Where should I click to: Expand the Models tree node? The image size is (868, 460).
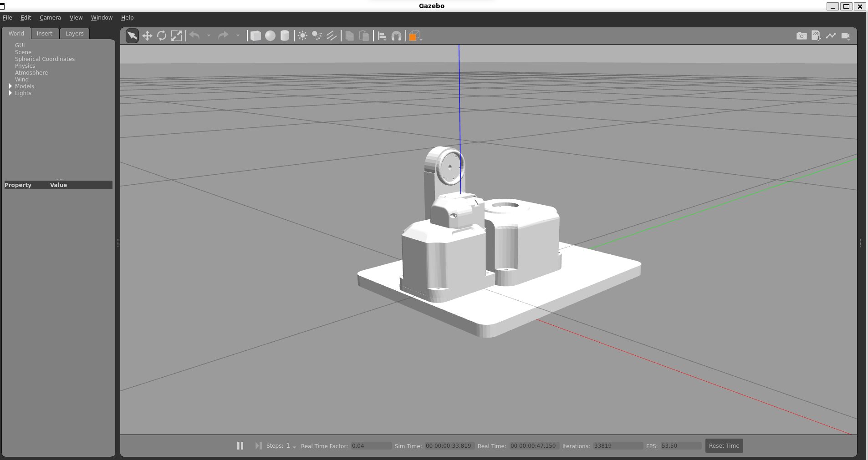point(10,86)
